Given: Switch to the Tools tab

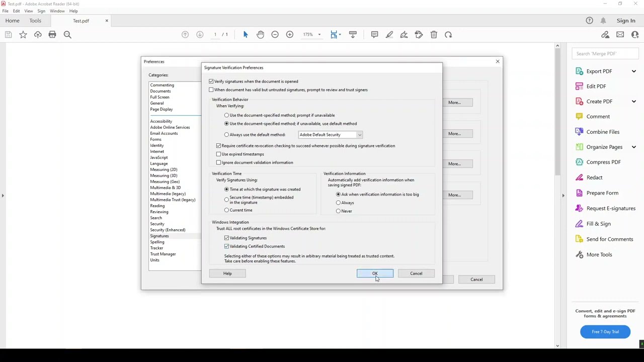Looking at the screenshot, I should [35, 21].
